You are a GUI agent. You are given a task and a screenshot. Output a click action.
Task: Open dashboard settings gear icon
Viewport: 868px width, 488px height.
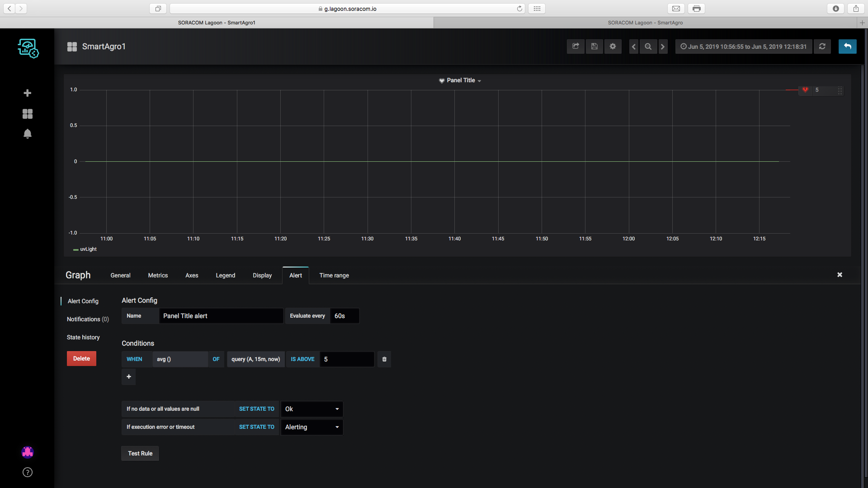[613, 47]
